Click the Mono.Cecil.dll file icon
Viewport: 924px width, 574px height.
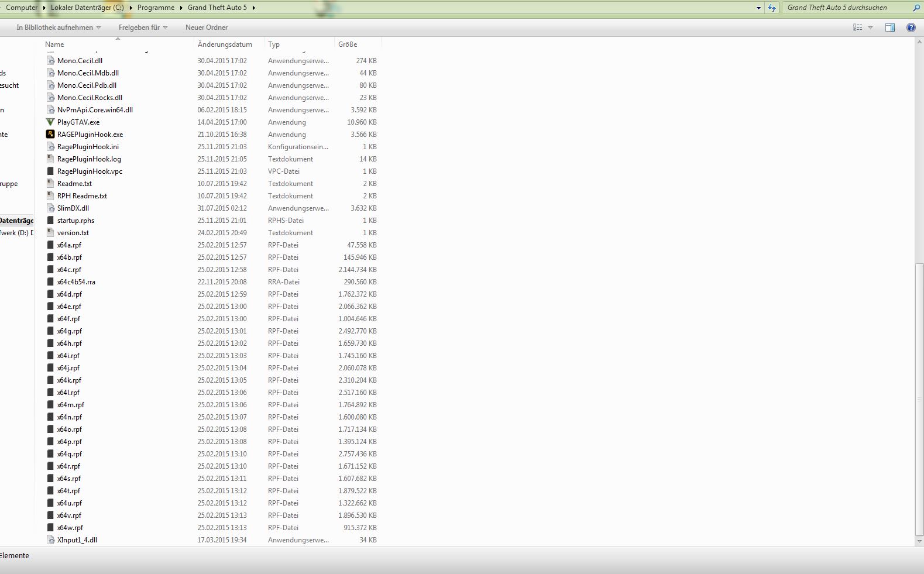click(50, 61)
